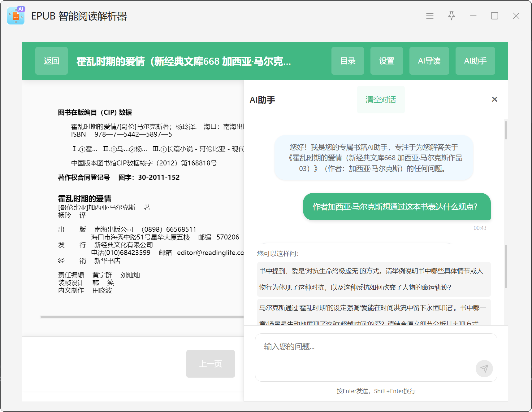
Task: Click the send message paper plane icon
Action: pyautogui.click(x=484, y=368)
